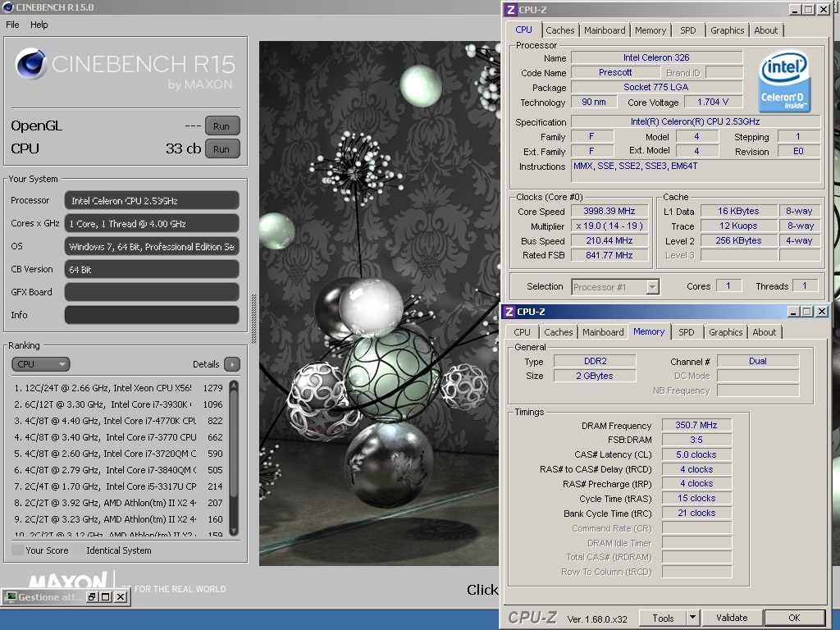The width and height of the screenshot is (840, 630).
Task: Open the Cinebench Help menu
Action: (x=39, y=25)
